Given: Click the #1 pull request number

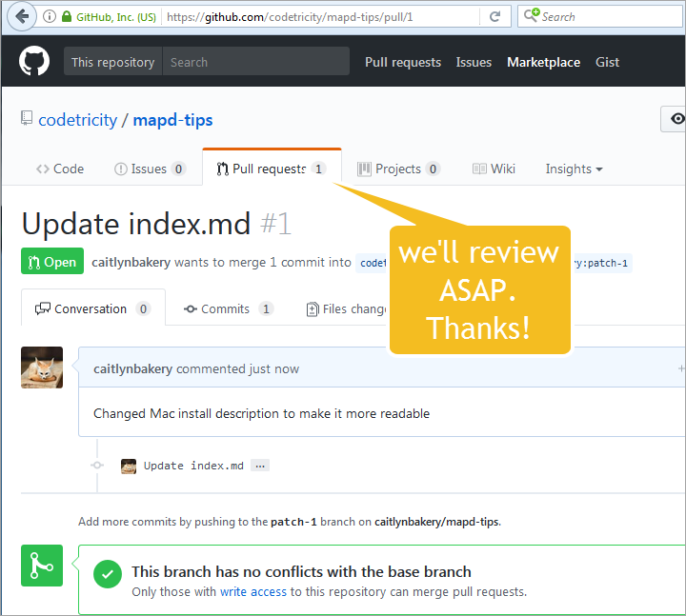Looking at the screenshot, I should (275, 224).
